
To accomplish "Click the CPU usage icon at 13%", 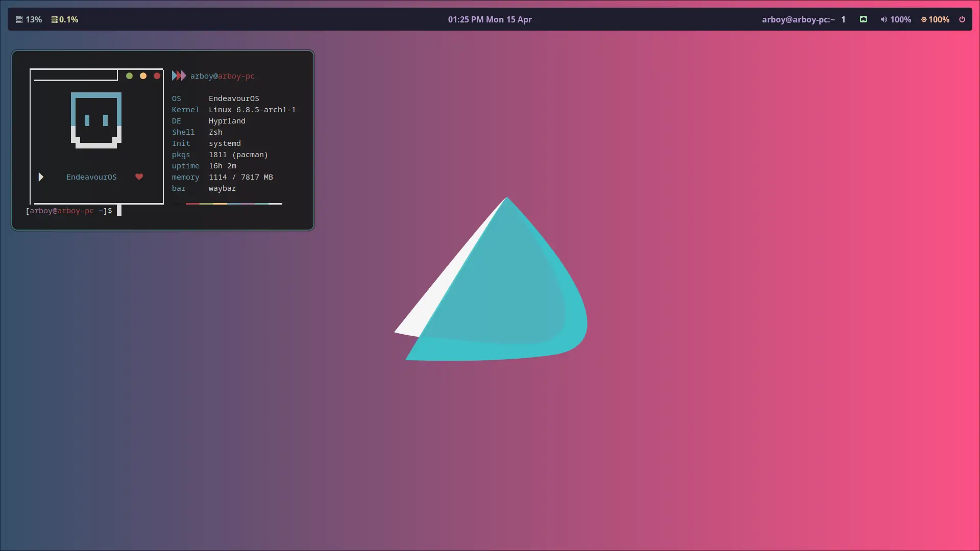I will pos(19,19).
